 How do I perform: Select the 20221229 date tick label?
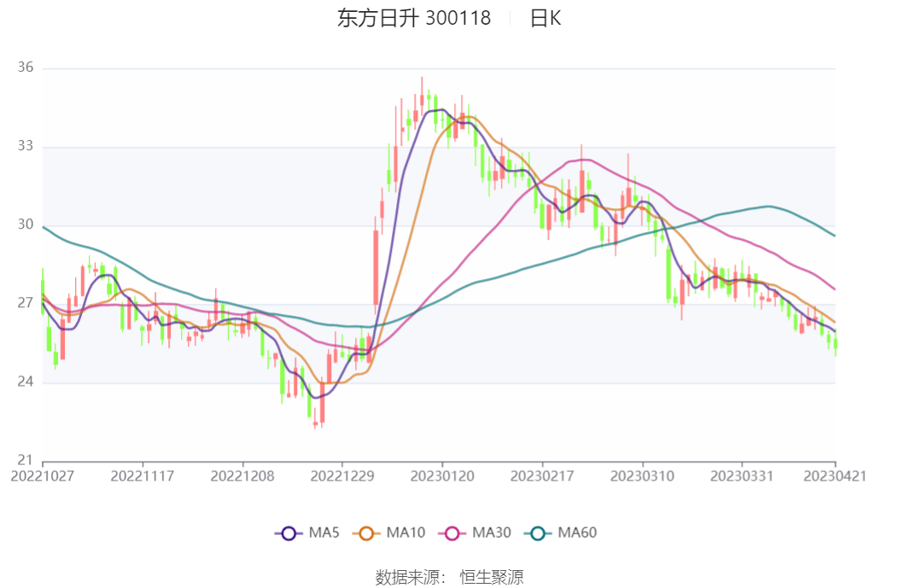point(342,476)
